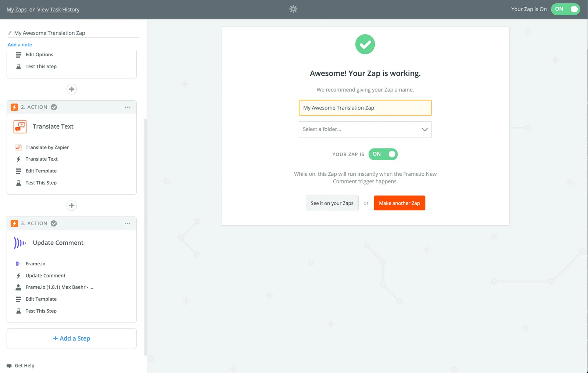Click the pencil icon beside Zap name
The image size is (588, 373).
[10, 33]
